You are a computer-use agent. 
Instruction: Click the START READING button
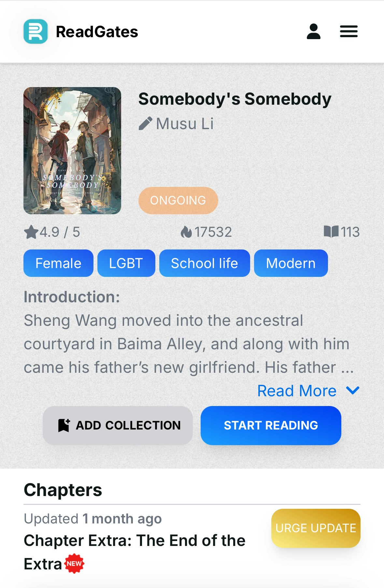pos(271,425)
